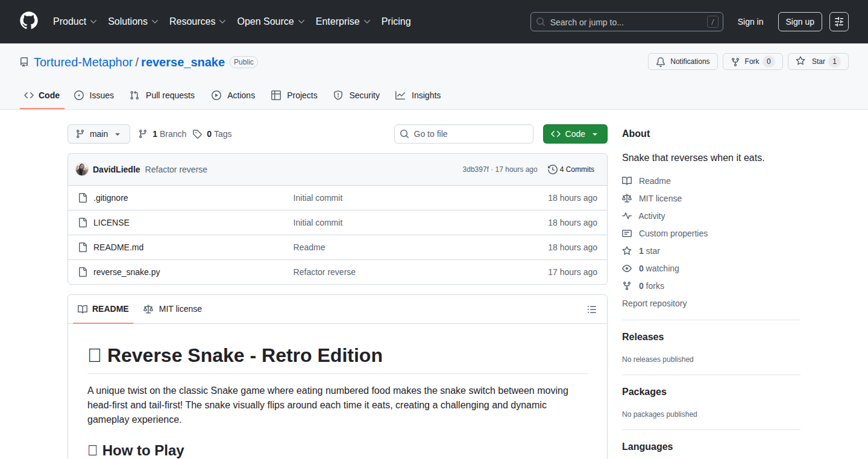Click the Go to file input
The height and width of the screenshot is (459, 868).
coord(464,134)
